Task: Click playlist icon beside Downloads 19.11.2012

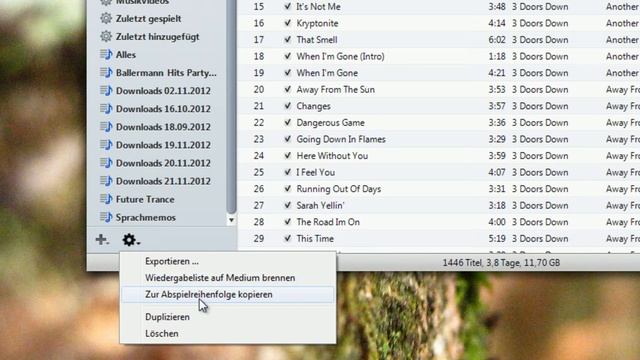Action: point(106,145)
